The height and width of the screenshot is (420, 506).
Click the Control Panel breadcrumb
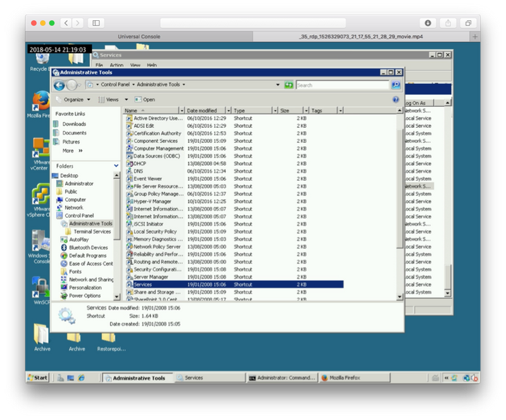pyautogui.click(x=115, y=85)
